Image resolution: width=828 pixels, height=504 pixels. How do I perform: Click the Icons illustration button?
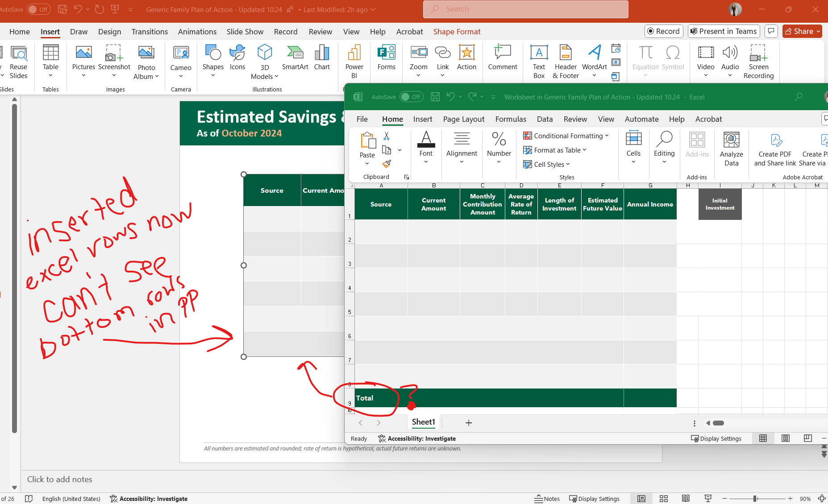tap(237, 58)
